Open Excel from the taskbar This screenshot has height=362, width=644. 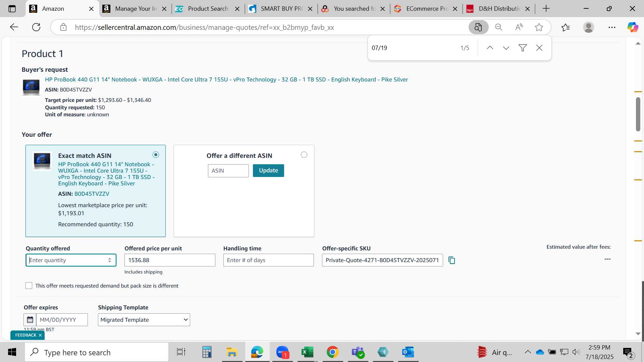(307, 352)
